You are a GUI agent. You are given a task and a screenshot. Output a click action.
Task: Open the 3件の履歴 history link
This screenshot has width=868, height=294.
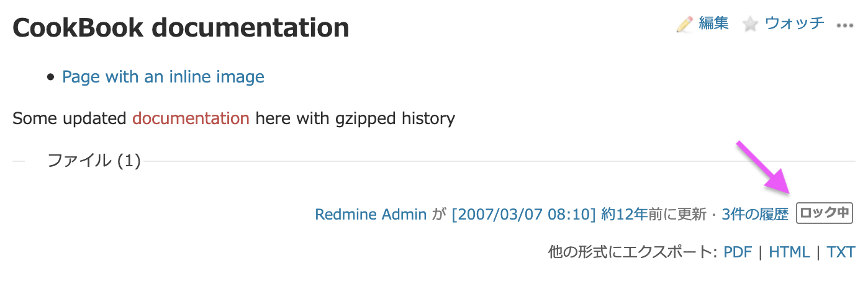tap(755, 215)
